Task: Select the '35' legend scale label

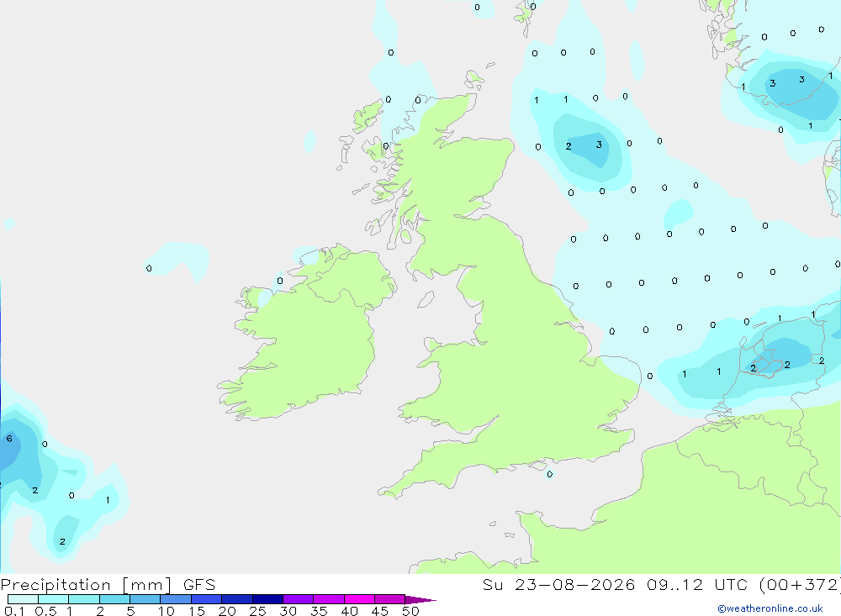Action: click(319, 611)
